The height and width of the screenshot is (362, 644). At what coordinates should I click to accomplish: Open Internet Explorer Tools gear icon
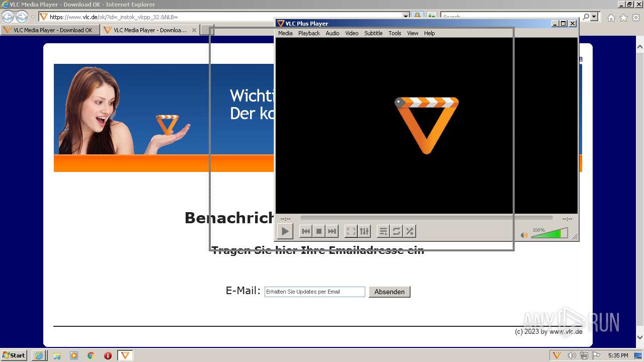coord(636,18)
